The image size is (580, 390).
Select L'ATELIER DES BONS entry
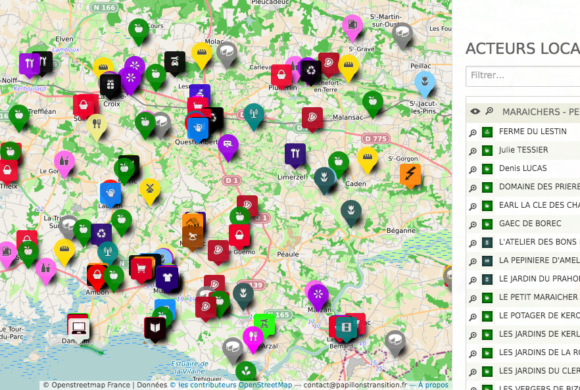(539, 242)
